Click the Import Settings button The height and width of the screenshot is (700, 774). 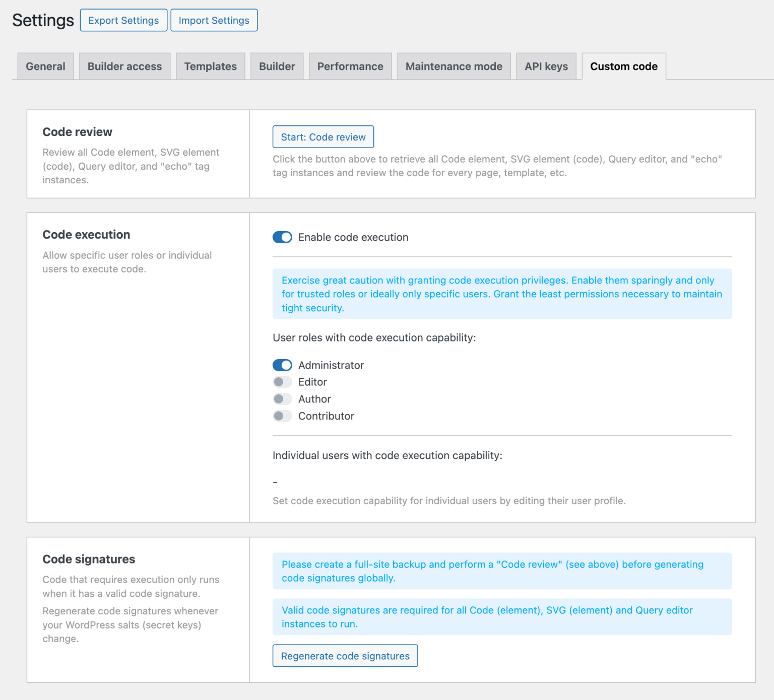tap(214, 20)
